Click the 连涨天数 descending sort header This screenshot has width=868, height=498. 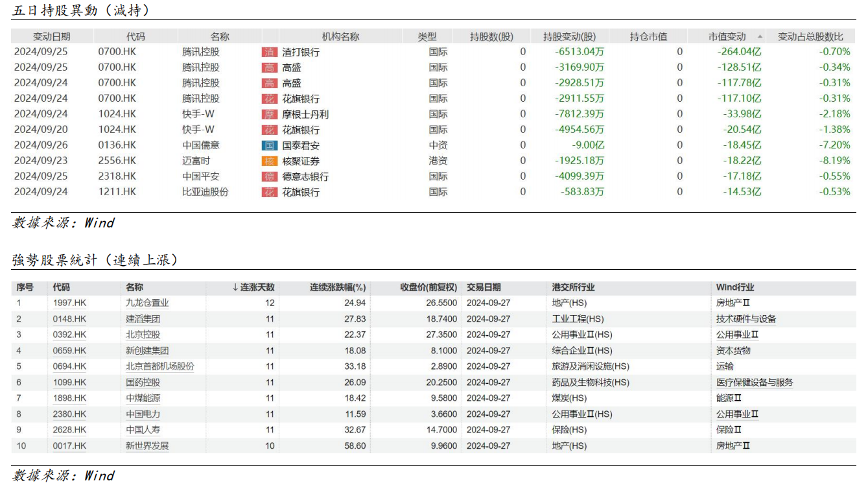(x=253, y=287)
